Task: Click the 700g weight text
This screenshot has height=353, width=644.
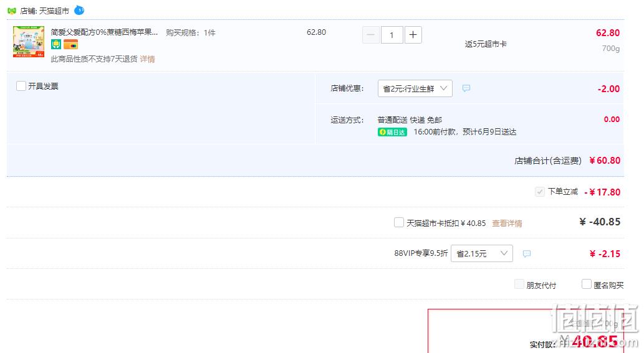Action: click(x=611, y=49)
